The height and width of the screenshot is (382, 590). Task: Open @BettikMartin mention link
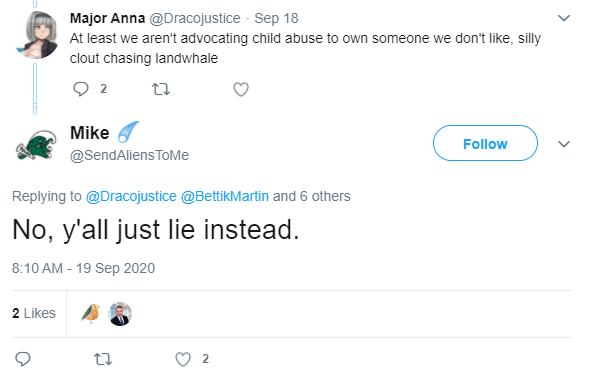(x=225, y=196)
